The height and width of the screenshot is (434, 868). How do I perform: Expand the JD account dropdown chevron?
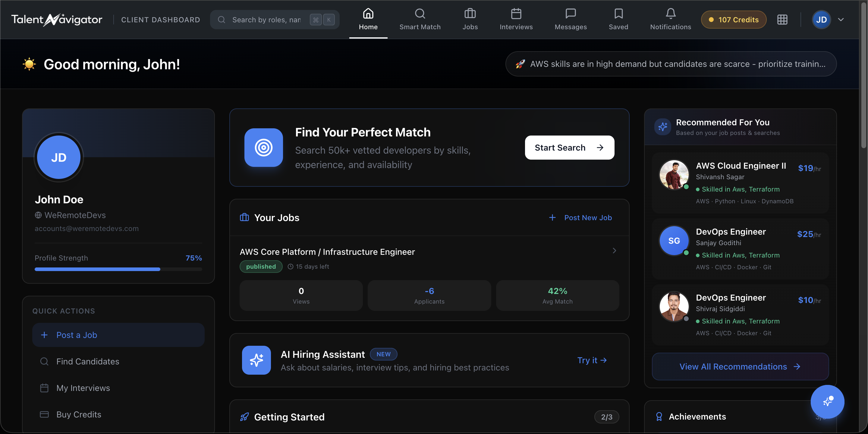point(841,20)
